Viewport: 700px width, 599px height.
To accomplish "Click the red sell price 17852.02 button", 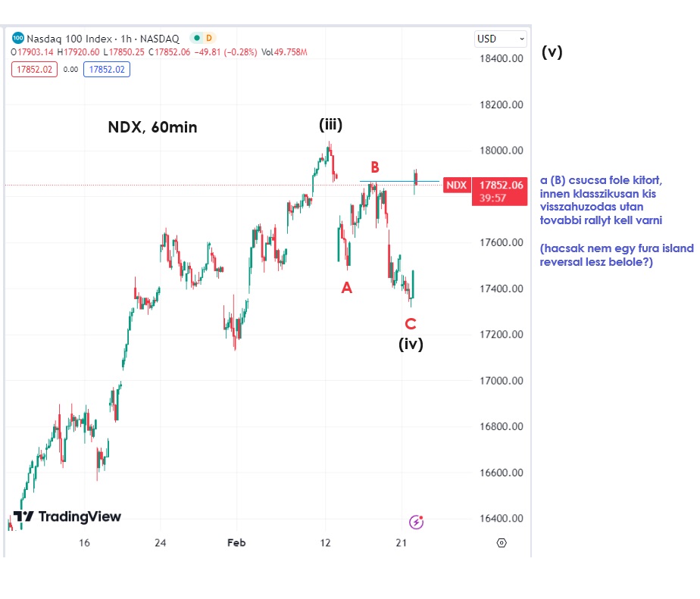I will (x=33, y=69).
